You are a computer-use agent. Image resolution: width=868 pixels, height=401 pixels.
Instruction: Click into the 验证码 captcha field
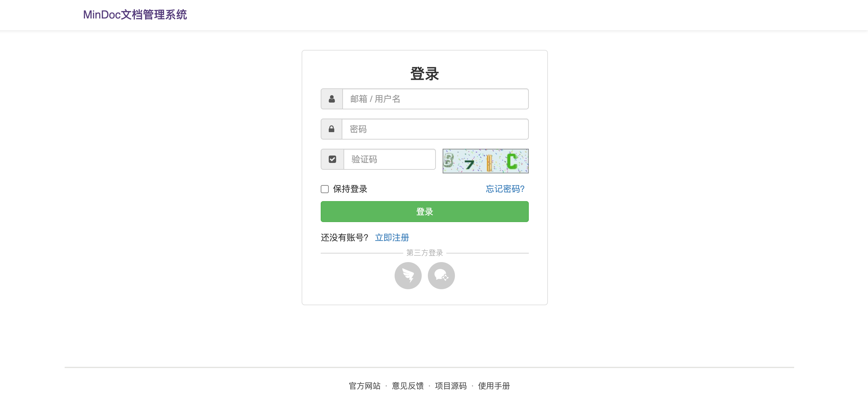click(x=389, y=159)
